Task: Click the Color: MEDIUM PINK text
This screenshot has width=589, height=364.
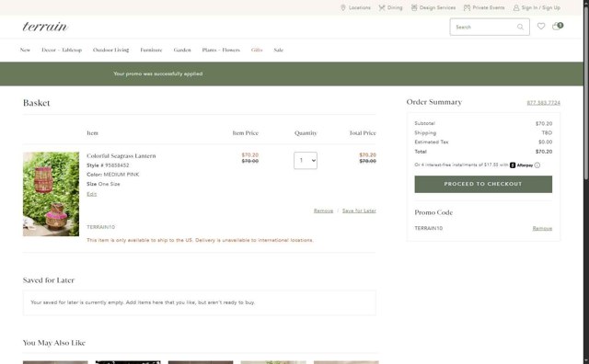Action: click(112, 175)
